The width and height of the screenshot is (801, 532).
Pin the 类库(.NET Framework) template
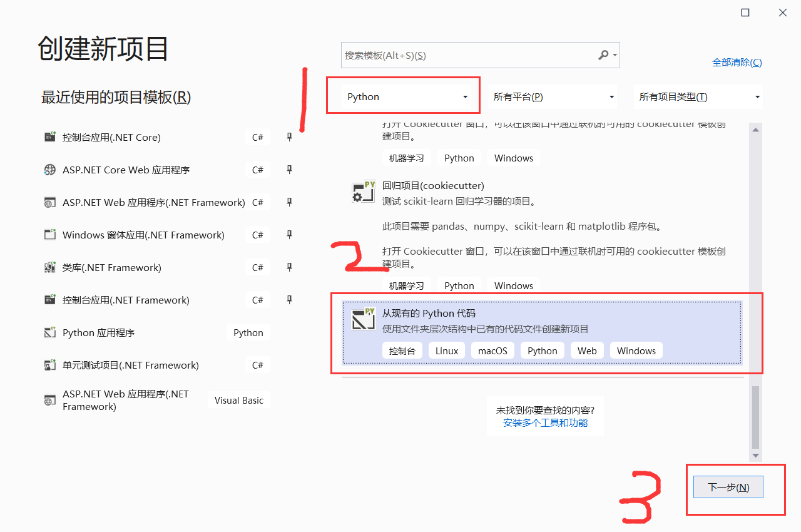289,267
